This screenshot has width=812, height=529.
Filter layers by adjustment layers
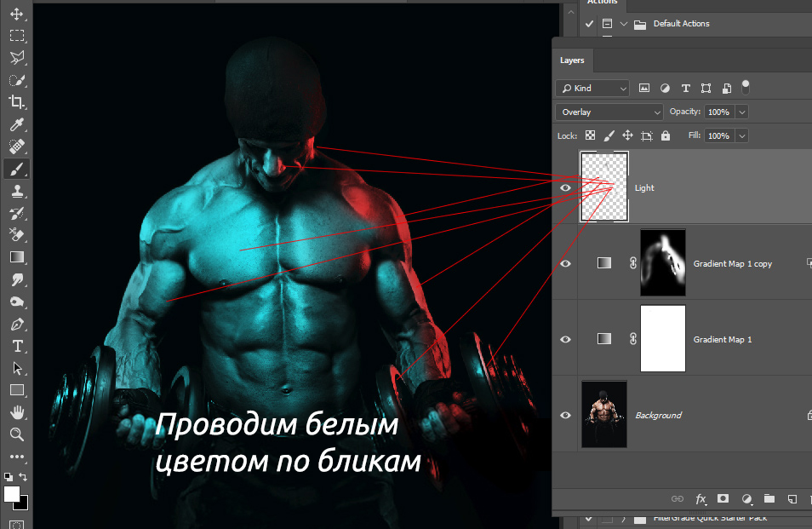pos(665,88)
